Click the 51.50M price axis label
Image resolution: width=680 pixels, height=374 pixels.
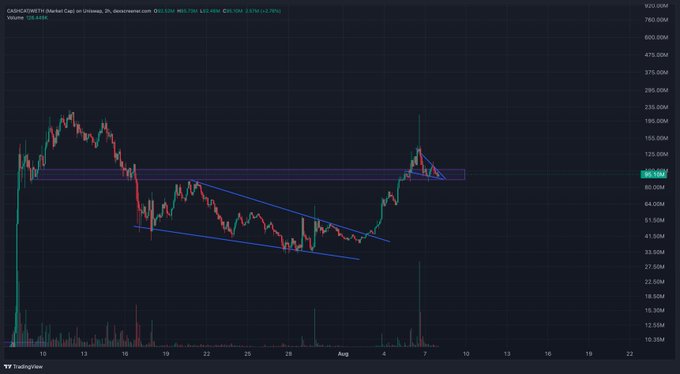click(x=655, y=220)
